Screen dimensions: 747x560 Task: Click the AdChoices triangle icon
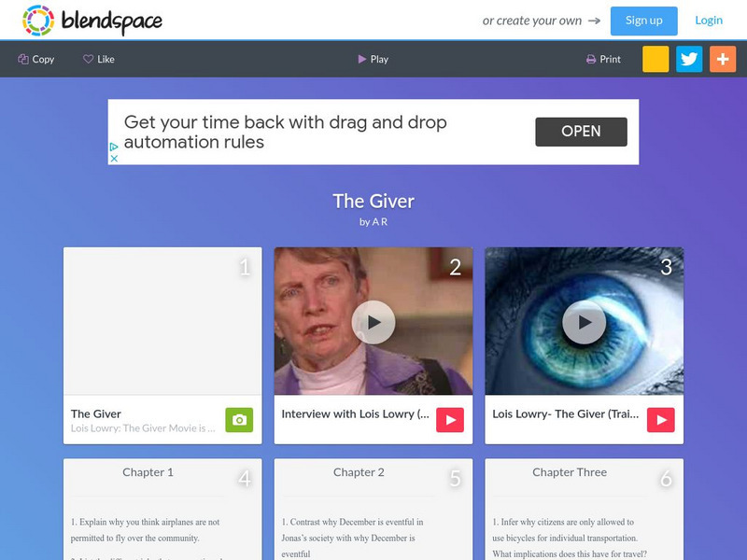tap(114, 147)
